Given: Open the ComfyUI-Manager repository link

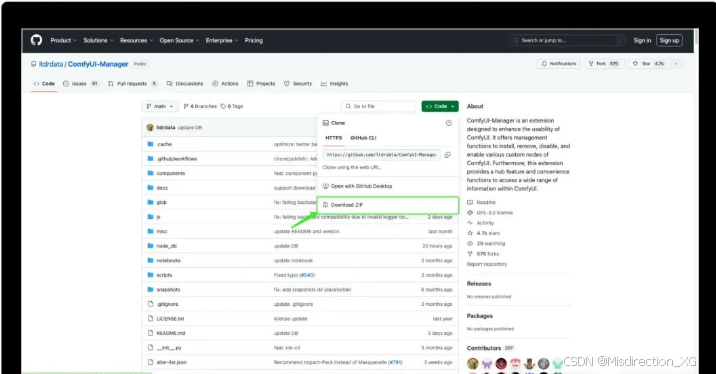Looking at the screenshot, I should click(98, 64).
